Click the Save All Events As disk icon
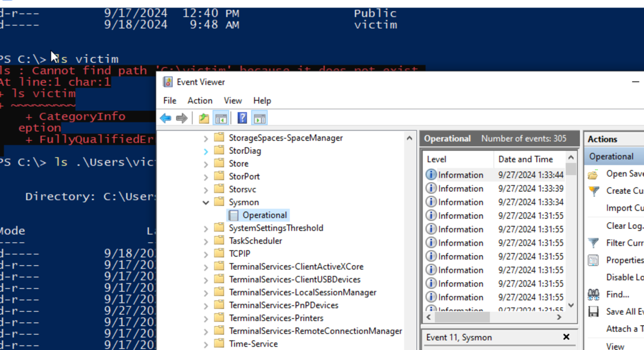 [594, 312]
